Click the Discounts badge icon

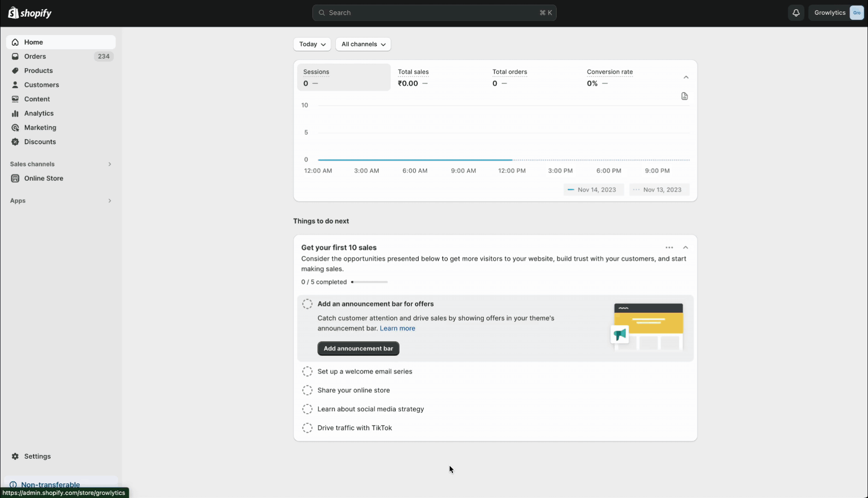coord(15,142)
